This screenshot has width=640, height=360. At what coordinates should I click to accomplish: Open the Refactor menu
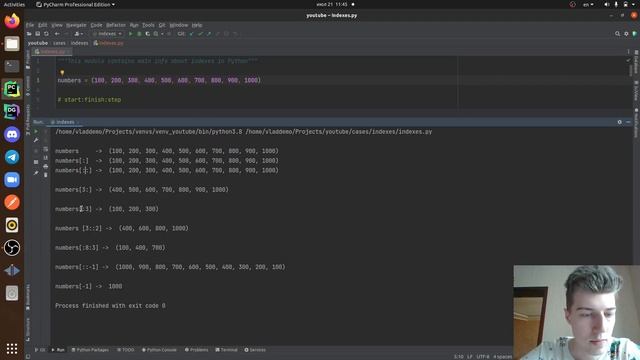[116, 25]
